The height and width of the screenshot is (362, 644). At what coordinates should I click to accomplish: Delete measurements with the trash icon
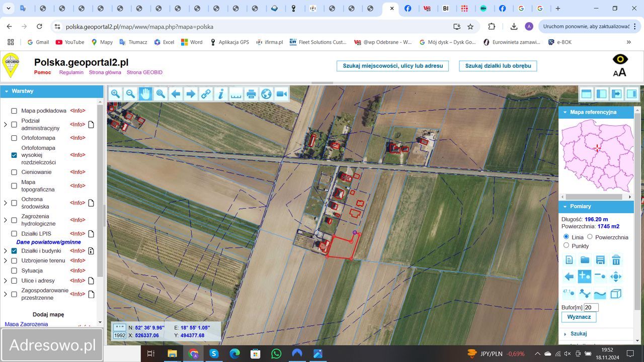click(x=616, y=260)
